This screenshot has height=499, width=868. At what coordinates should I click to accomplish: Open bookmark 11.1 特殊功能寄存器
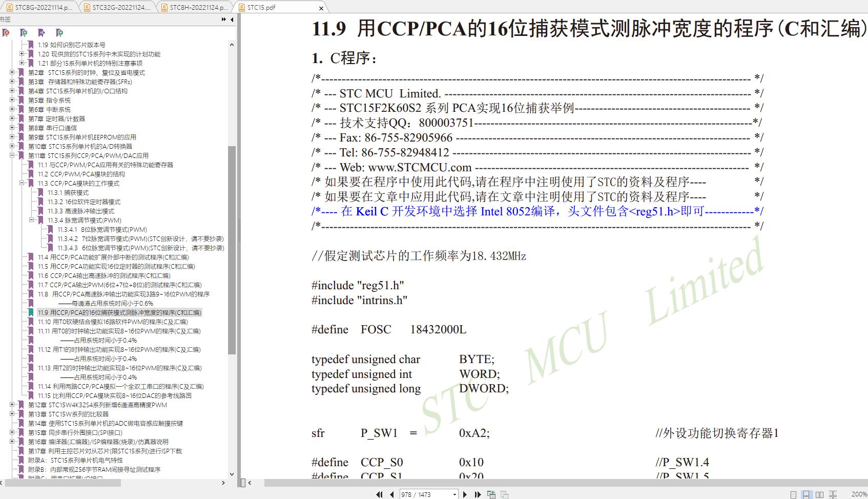click(x=106, y=165)
